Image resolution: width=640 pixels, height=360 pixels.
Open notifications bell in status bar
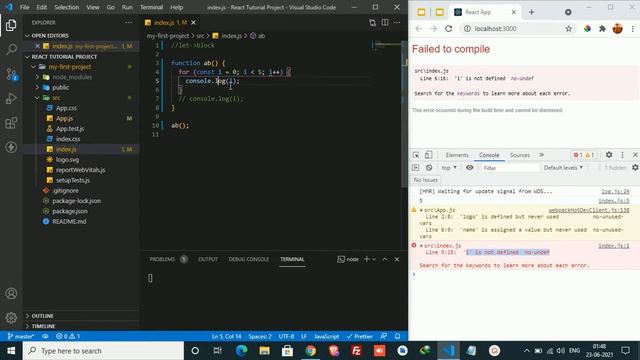click(397, 336)
